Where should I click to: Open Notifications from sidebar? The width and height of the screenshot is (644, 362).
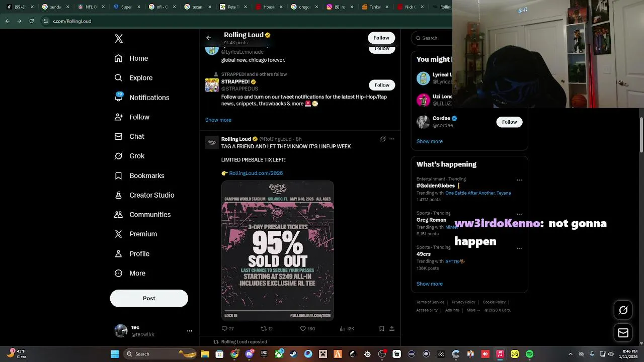point(142,98)
